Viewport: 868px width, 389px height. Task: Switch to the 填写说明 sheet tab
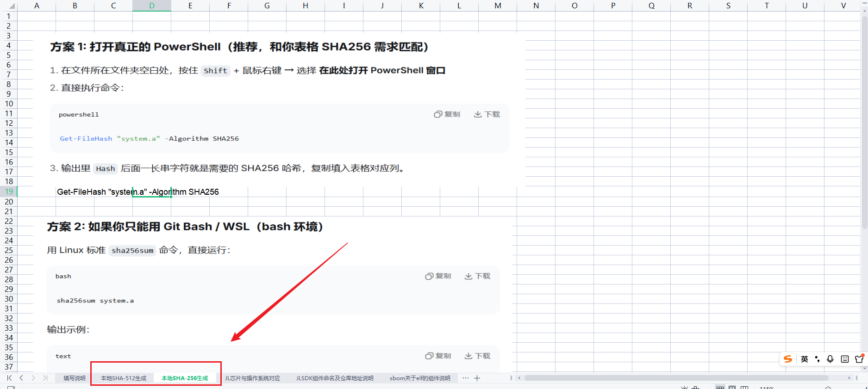click(x=75, y=378)
